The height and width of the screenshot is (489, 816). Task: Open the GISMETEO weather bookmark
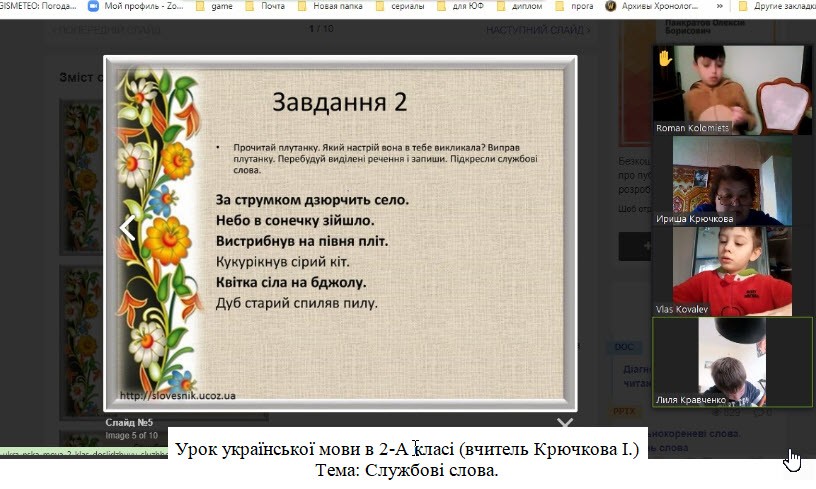pyautogui.click(x=38, y=6)
